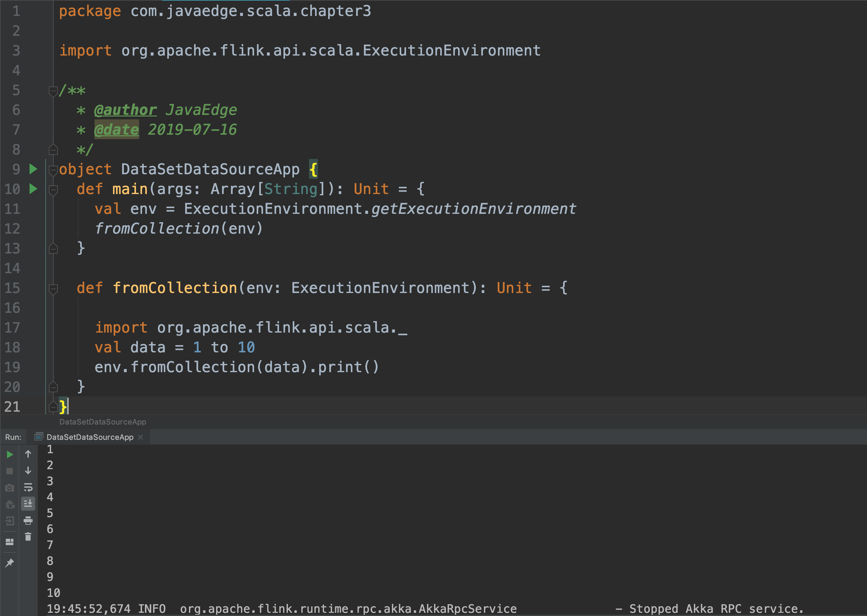Screen dimensions: 867x616
Task: Toggle scroll to end of console output
Action: point(28,504)
